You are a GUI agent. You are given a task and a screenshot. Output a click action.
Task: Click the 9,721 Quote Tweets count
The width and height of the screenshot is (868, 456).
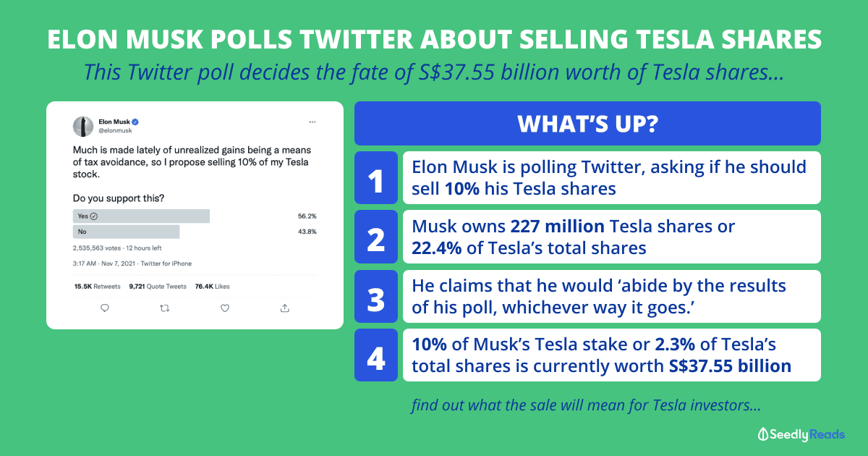[158, 287]
